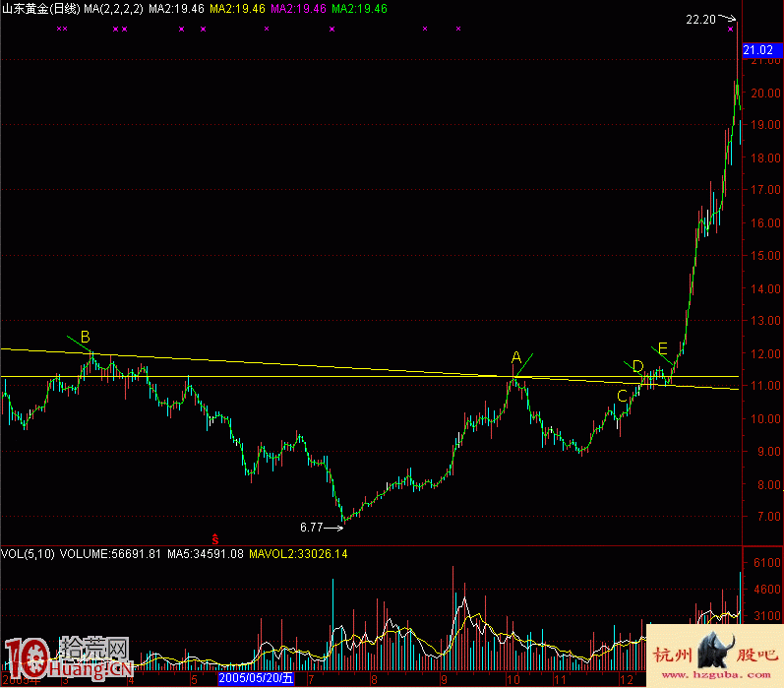Click the 19.00 price axis label
Image resolution: width=784 pixels, height=688 pixels.
pos(766,125)
